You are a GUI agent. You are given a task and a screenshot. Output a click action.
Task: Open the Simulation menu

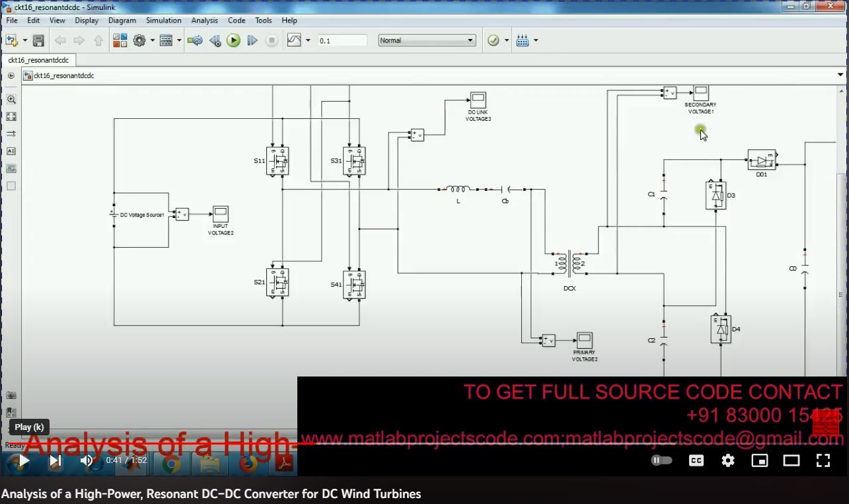(x=163, y=20)
